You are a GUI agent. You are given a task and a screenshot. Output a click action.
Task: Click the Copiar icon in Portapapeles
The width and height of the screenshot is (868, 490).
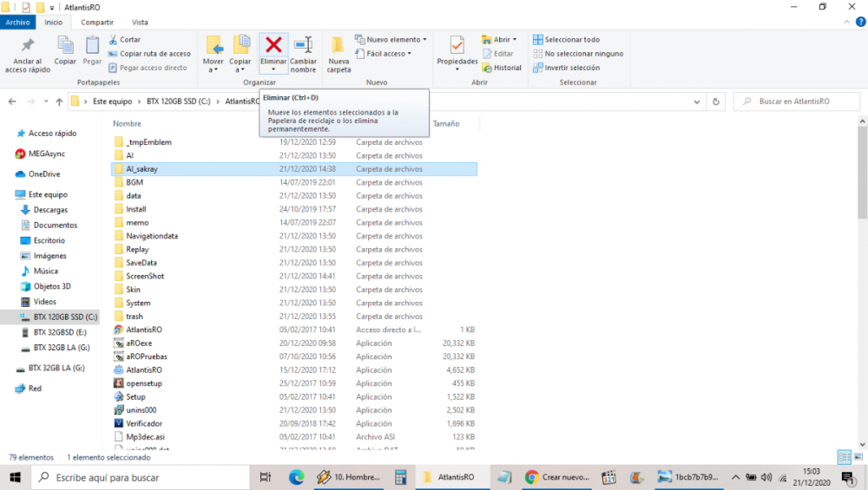[x=65, y=50]
